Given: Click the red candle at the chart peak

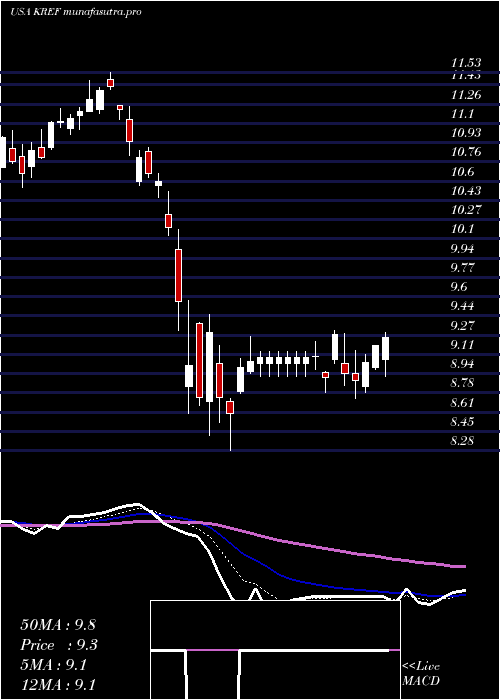Looking at the screenshot, I should pyautogui.click(x=111, y=83).
